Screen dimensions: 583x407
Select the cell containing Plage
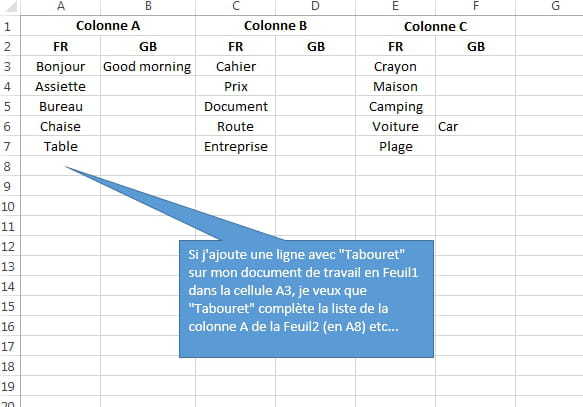coord(396,146)
